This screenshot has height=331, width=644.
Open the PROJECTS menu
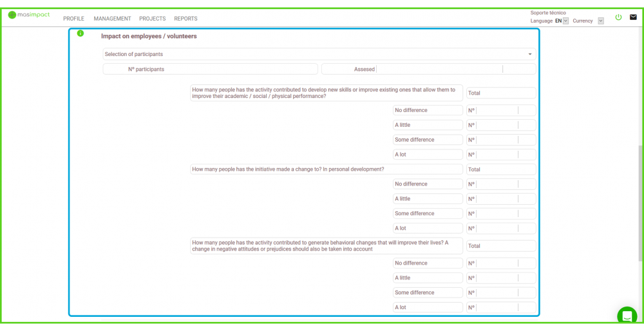152,19
